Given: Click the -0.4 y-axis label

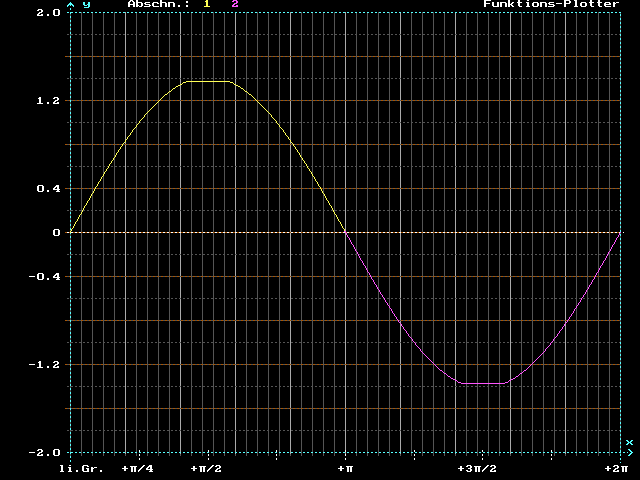Looking at the screenshot, I should [44, 277].
